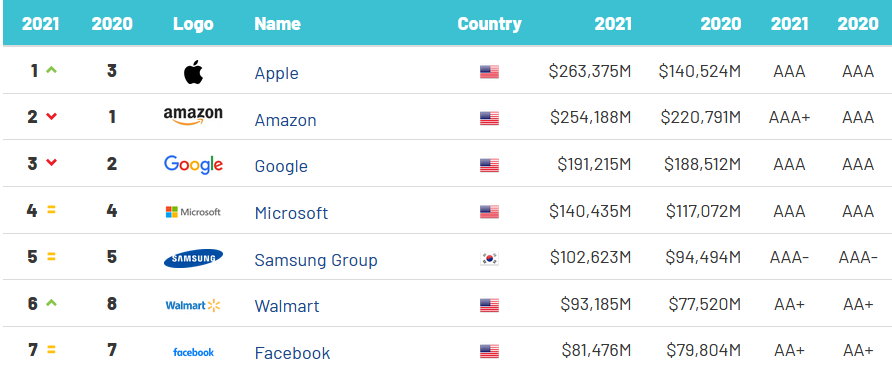The image size is (892, 372).
Task: Click the Amazon logo
Action: [193, 117]
